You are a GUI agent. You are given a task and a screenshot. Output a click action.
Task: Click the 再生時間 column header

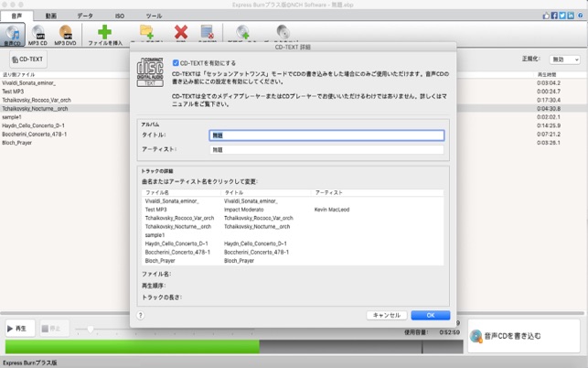point(547,74)
